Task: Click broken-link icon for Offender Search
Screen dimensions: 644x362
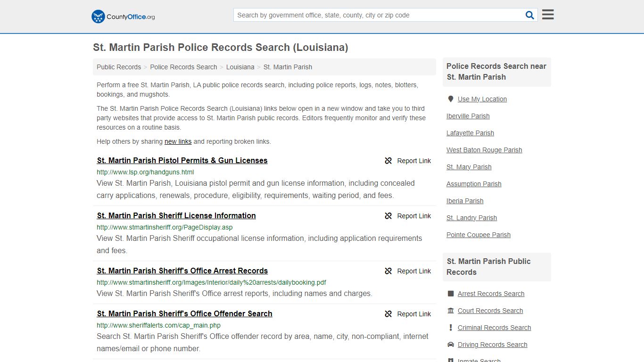Action: (x=388, y=314)
